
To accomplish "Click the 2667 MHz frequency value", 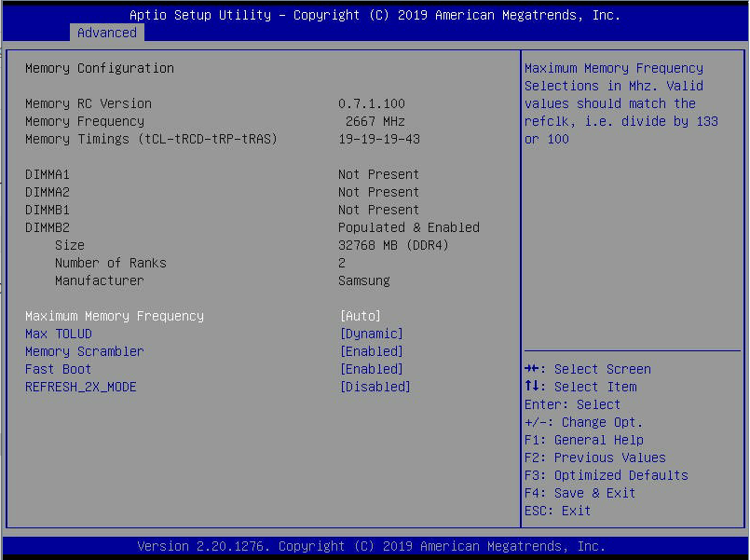I will point(375,121).
